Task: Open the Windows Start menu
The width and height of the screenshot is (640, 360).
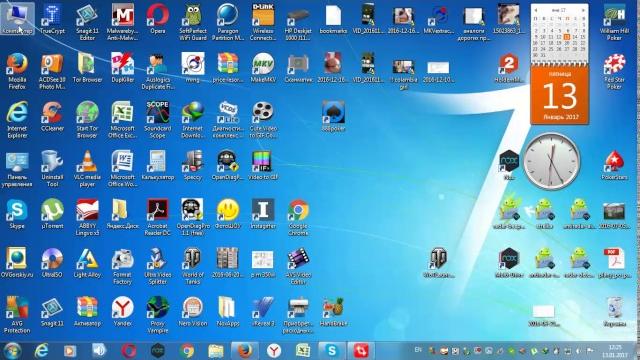Action: coord(12,351)
